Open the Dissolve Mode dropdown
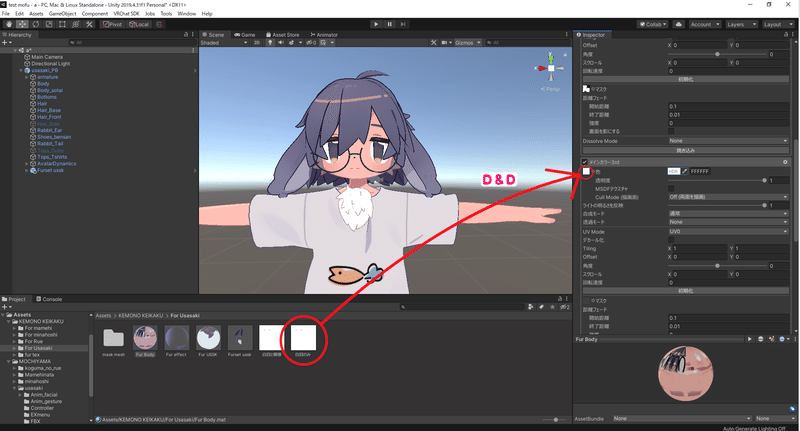Viewport: 800px width, 431px height. pyautogui.click(x=728, y=141)
